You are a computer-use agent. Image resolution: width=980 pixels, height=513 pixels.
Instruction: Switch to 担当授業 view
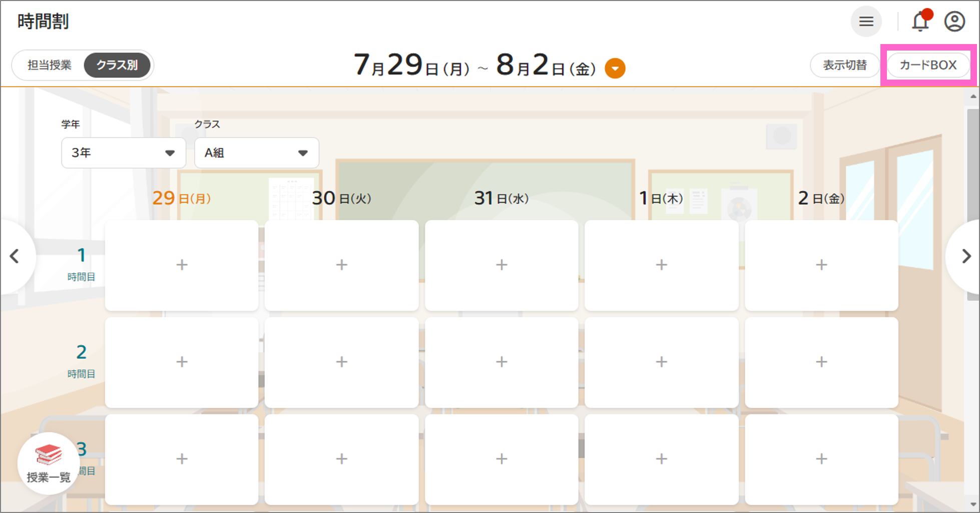[x=50, y=65]
